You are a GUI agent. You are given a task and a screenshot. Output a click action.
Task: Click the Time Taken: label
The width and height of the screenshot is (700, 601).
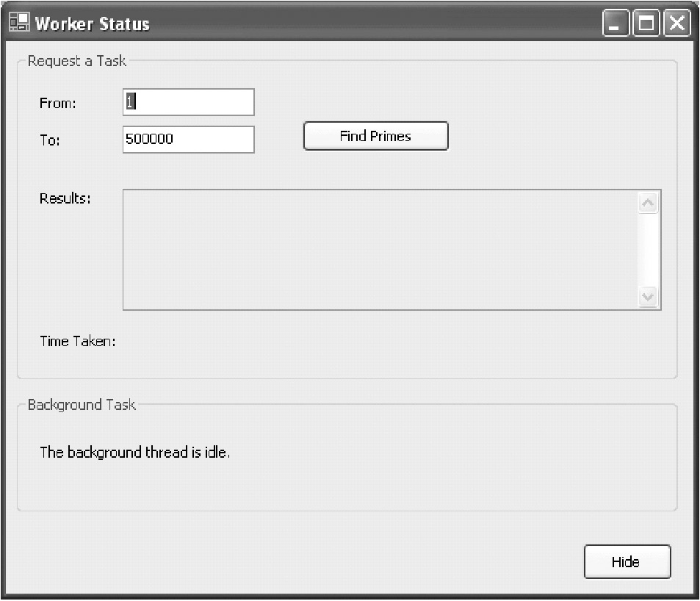tap(78, 341)
